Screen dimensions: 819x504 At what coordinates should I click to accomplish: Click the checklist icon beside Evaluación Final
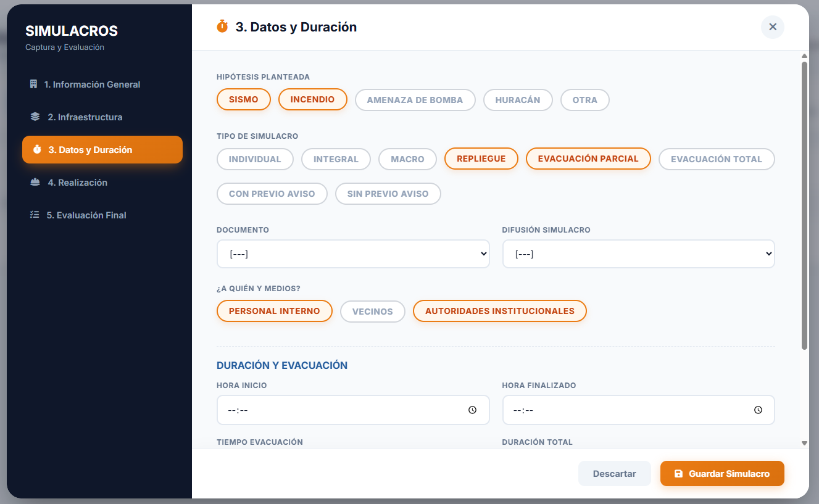pyautogui.click(x=35, y=215)
